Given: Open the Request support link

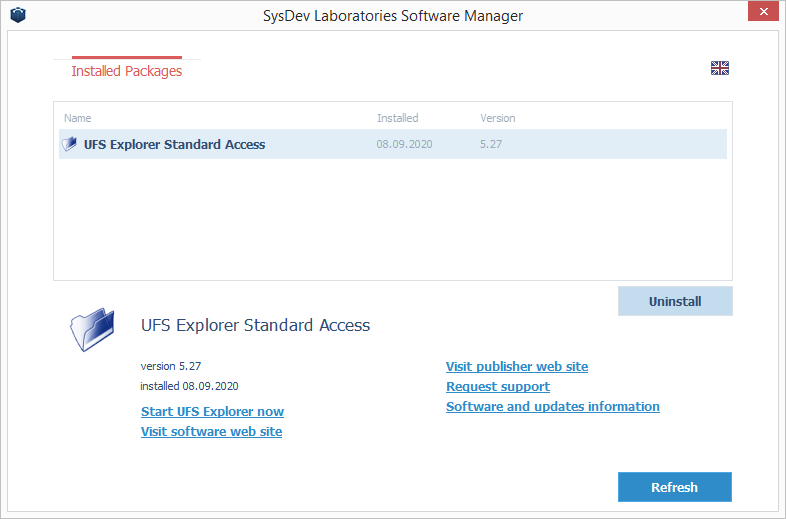Looking at the screenshot, I should [498, 387].
